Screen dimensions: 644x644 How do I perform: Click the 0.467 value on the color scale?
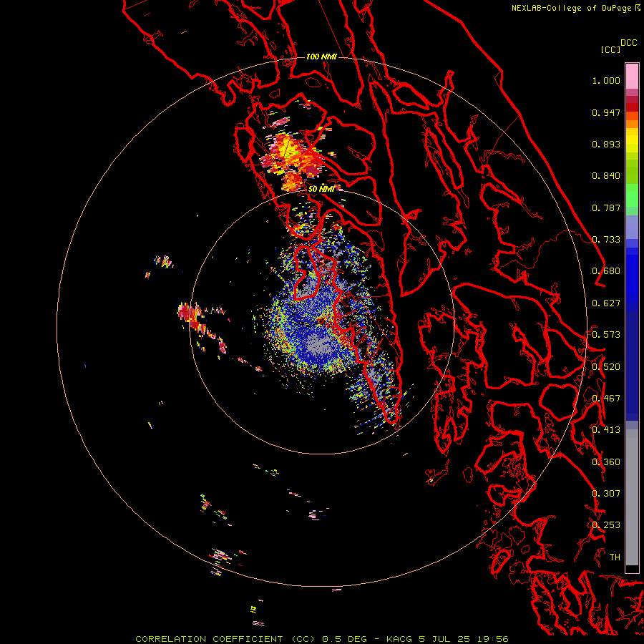606,399
